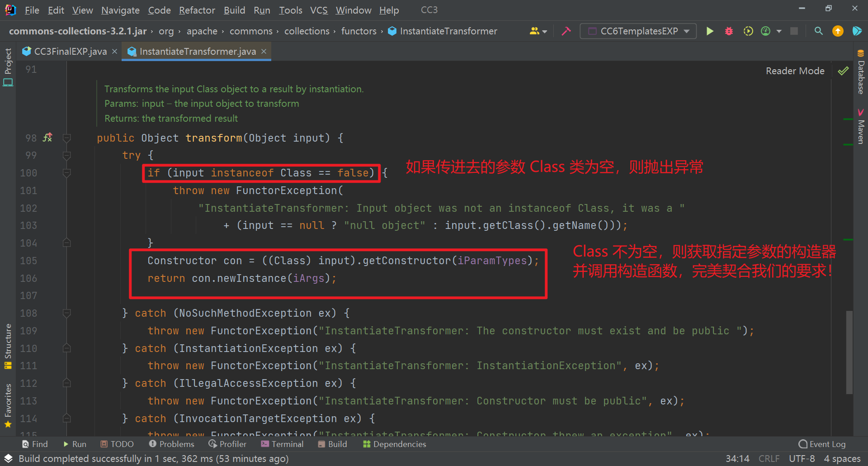This screenshot has width=868, height=466.
Task: Exit Reader Mode via its label
Action: tap(795, 71)
